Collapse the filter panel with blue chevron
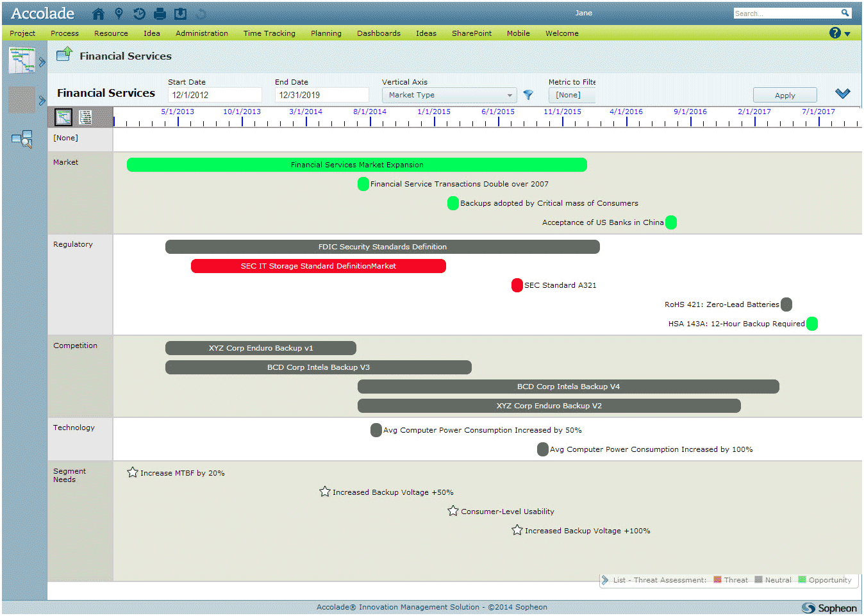The width and height of the screenshot is (864, 616). pyautogui.click(x=842, y=94)
